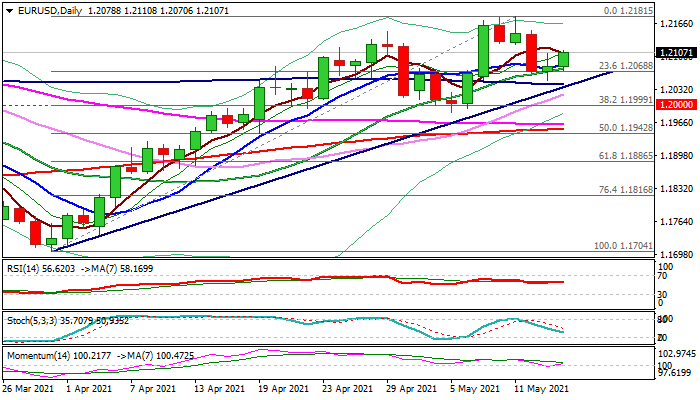Screen dimensions: 700x400
Task: Select the 13 Apr 2021 date marker
Action: coord(219,388)
